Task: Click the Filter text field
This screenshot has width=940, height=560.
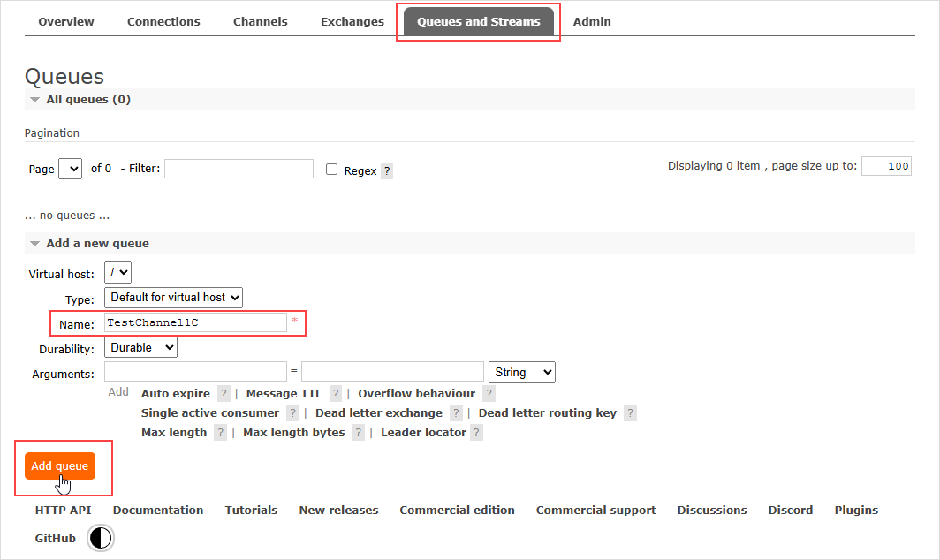Action: point(239,169)
